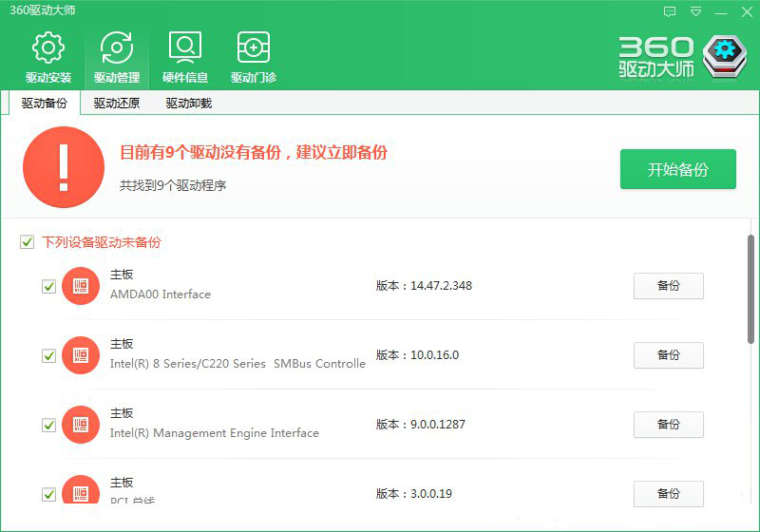Switch to the 驱动卸载 tab
Image resolution: width=760 pixels, height=532 pixels.
click(x=188, y=104)
